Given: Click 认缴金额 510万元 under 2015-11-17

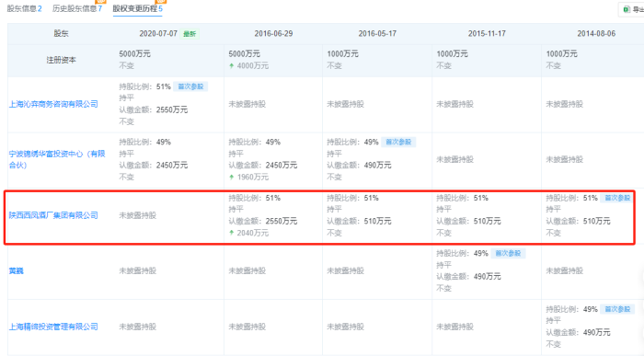Looking at the screenshot, I should click(x=468, y=221).
